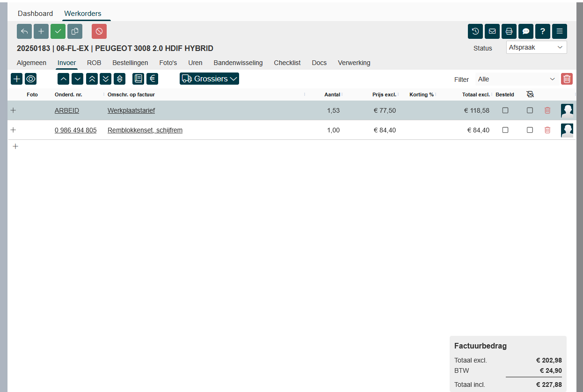Viewport: 583px width, 392px height.
Task: Click the email envelope icon
Action: (x=492, y=31)
